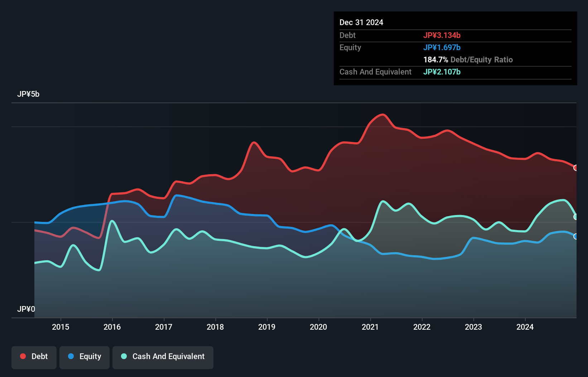The width and height of the screenshot is (588, 377).
Task: Click the JP¥3.134b debt value
Action: [x=442, y=35]
